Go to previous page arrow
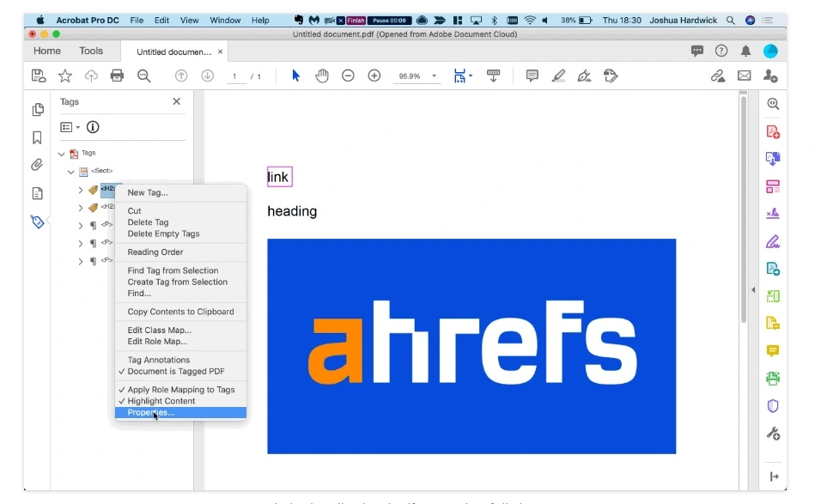 [181, 76]
